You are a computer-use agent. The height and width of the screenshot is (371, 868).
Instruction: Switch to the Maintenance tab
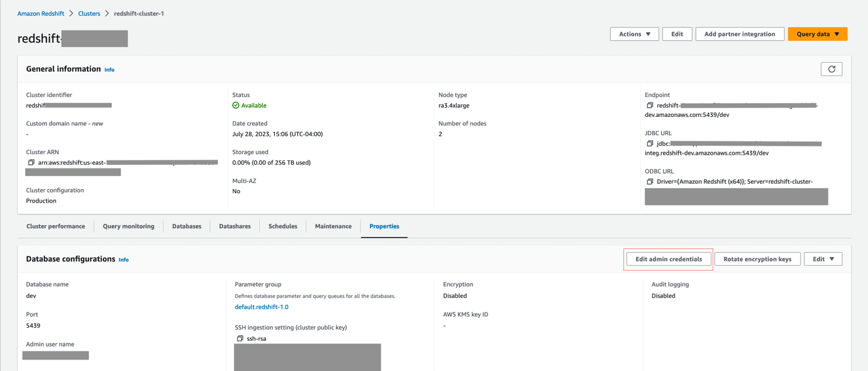(333, 226)
